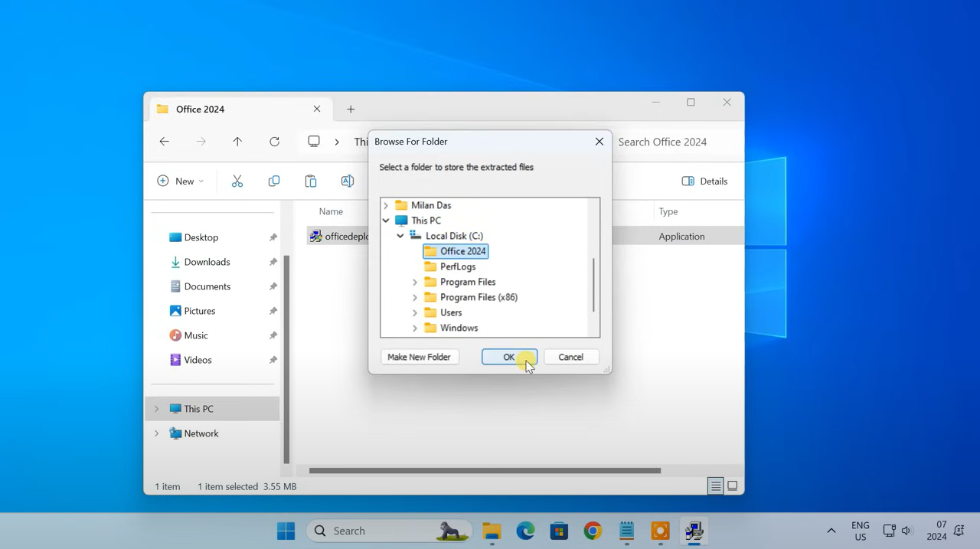Select the PerfLogs folder in tree
The image size is (980, 549).
tap(450, 266)
